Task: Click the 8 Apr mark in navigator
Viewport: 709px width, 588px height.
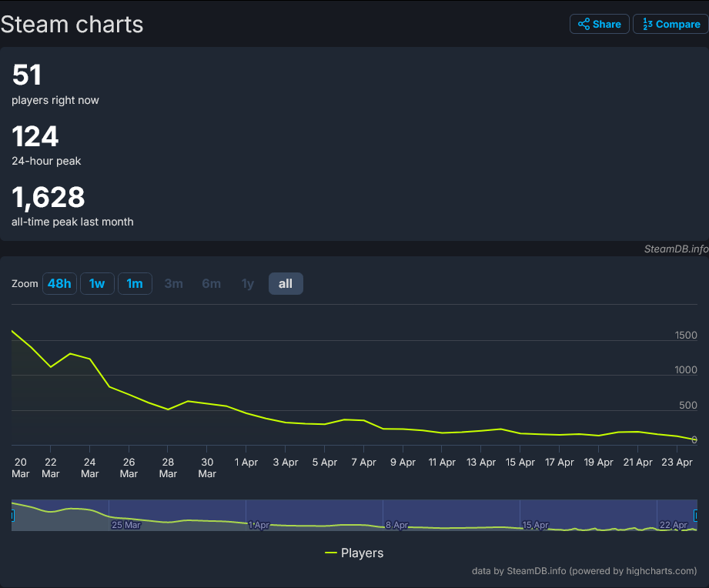Action: 397,525
